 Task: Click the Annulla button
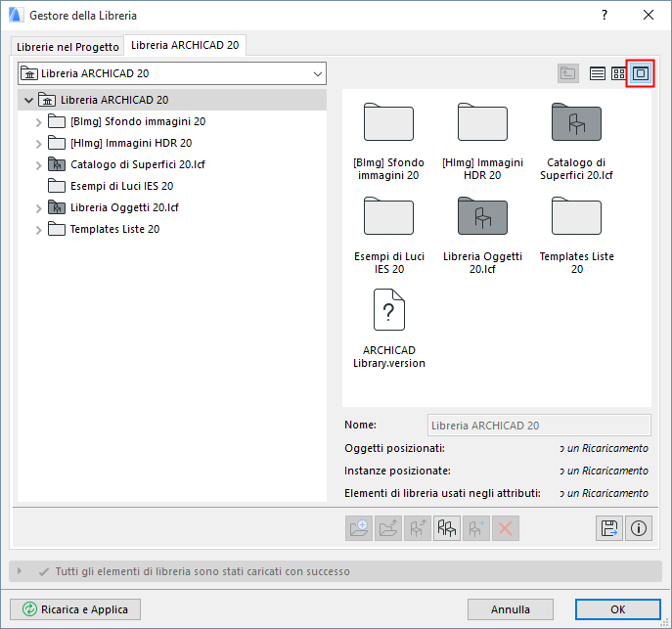coord(510,609)
